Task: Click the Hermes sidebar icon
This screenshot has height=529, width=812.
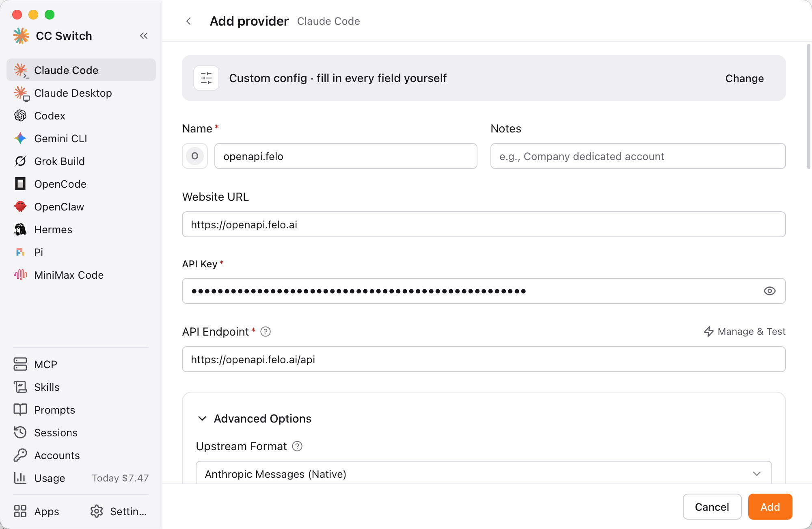Action: 20,230
